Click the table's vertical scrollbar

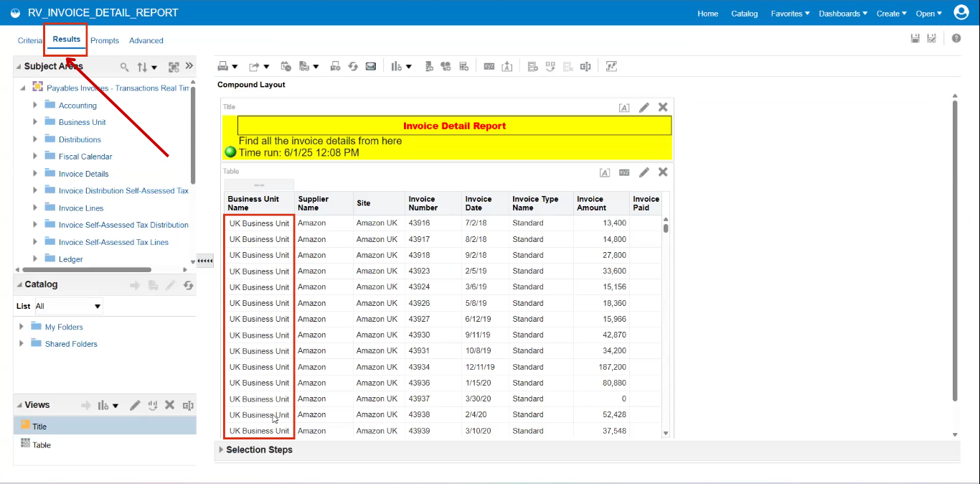[664, 228]
